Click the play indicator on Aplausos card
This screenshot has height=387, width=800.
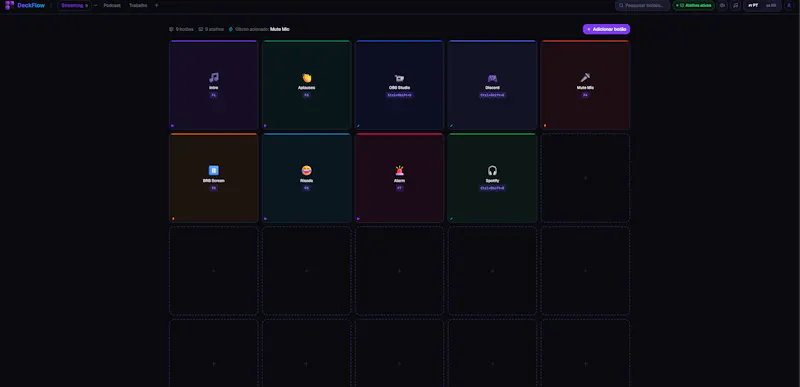pyautogui.click(x=265, y=125)
